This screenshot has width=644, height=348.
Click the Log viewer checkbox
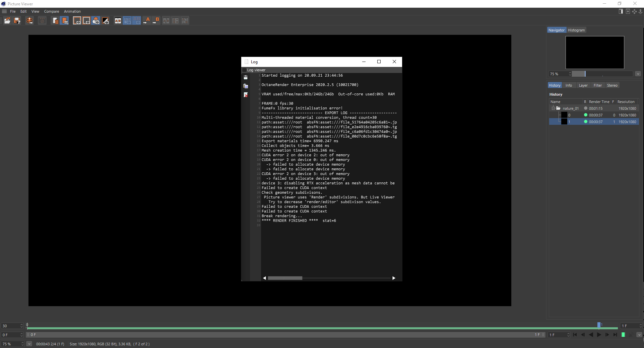tap(244, 70)
